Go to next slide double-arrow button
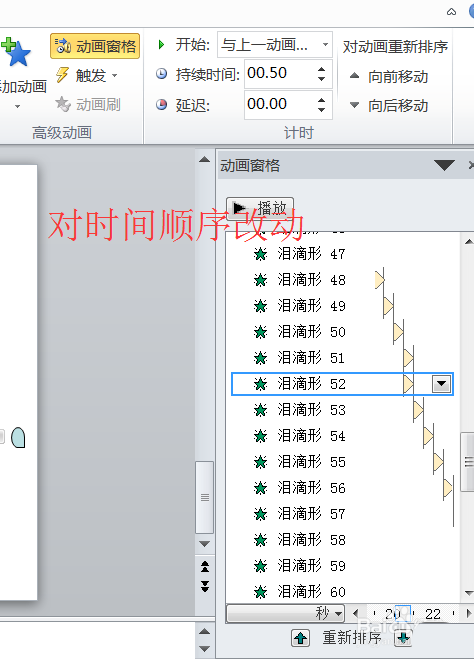Image resolution: width=474 pixels, height=659 pixels. pyautogui.click(x=205, y=586)
